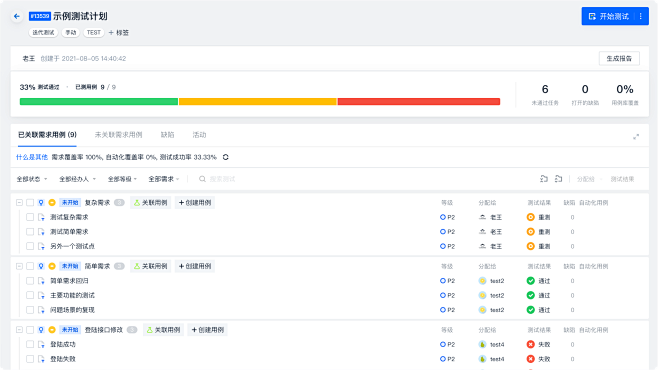Click the 生成报告 button
The height and width of the screenshot is (370, 658).
(619, 58)
